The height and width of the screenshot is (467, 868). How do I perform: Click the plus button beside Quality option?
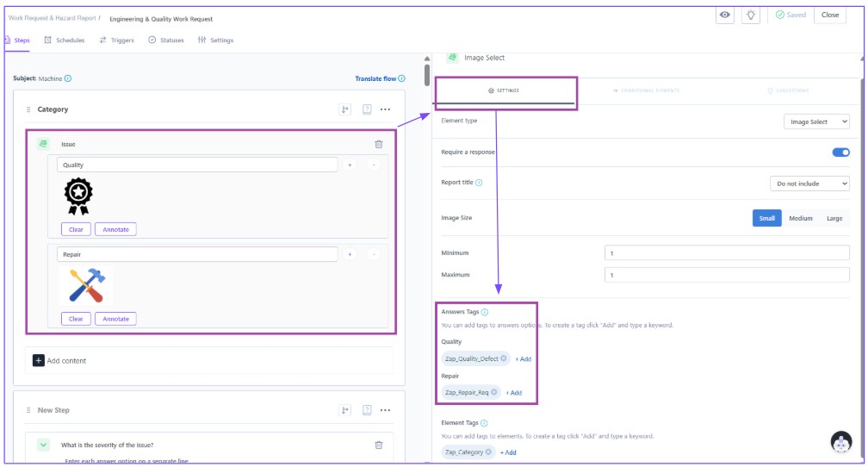tap(350, 165)
